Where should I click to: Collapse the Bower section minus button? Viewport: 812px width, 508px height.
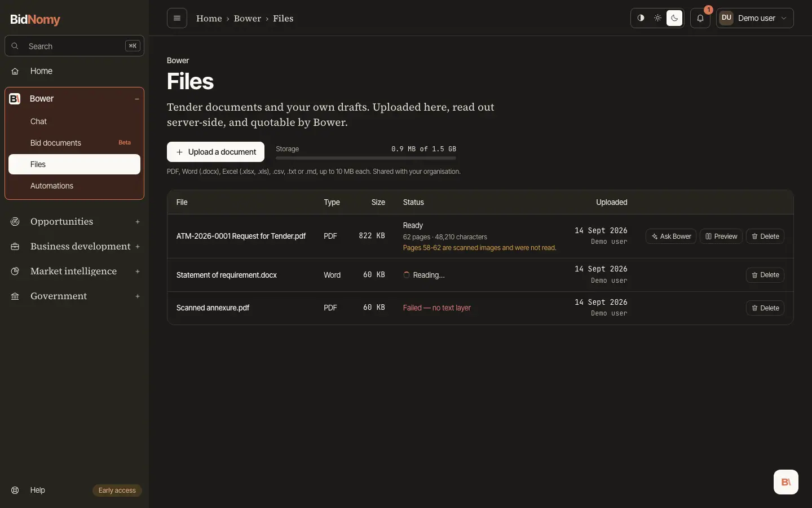137,99
